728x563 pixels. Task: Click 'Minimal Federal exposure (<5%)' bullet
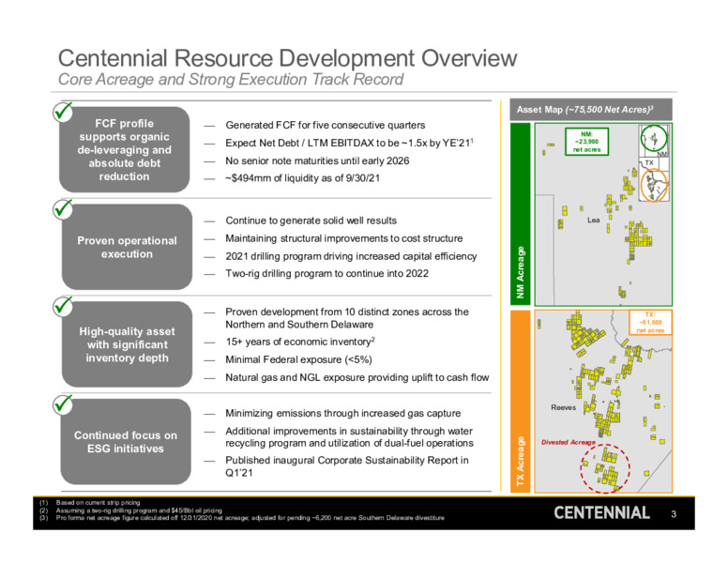(x=298, y=359)
